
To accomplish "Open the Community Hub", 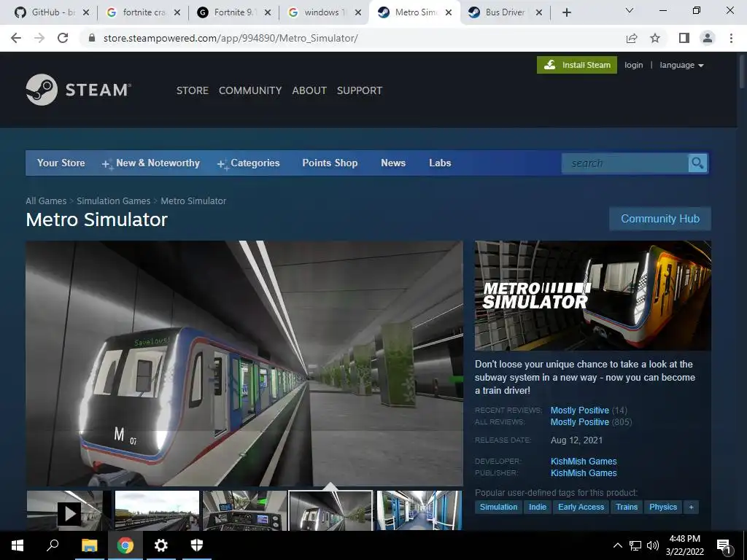I will (660, 219).
